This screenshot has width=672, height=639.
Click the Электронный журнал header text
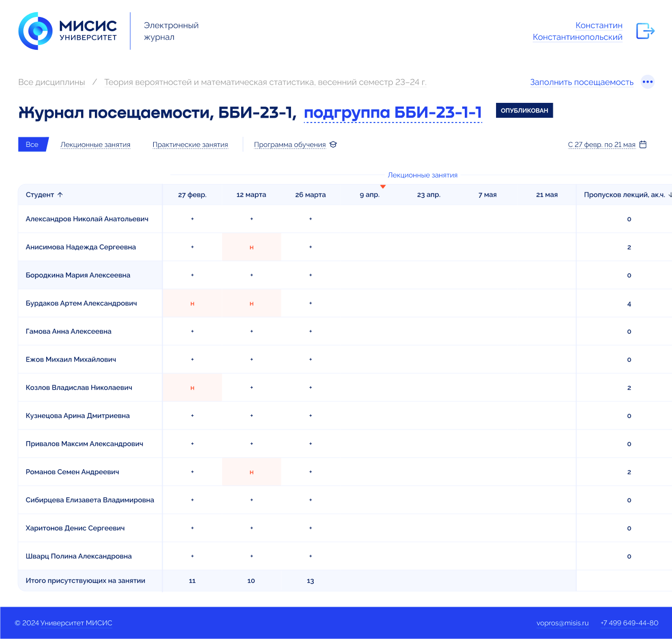(171, 31)
